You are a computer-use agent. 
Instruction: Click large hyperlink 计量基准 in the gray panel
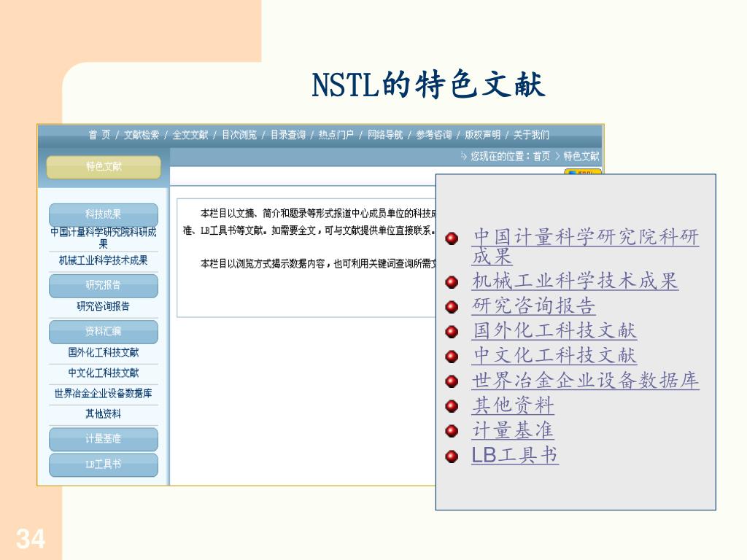(x=513, y=430)
